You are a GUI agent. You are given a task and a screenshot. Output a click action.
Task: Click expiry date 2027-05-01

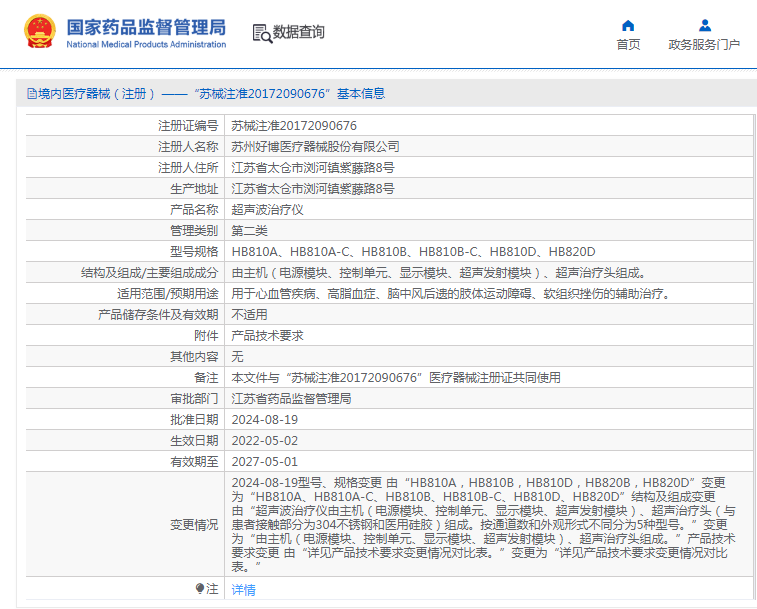265,462
